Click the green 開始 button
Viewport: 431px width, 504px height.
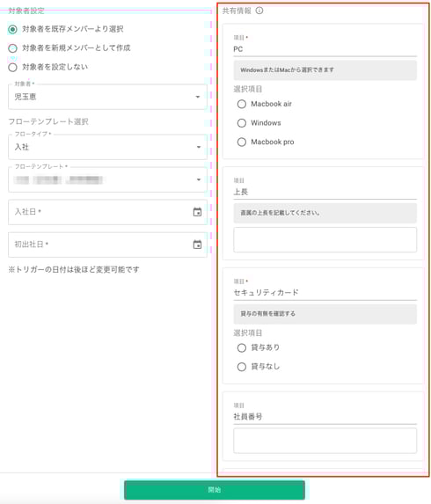pos(215,490)
